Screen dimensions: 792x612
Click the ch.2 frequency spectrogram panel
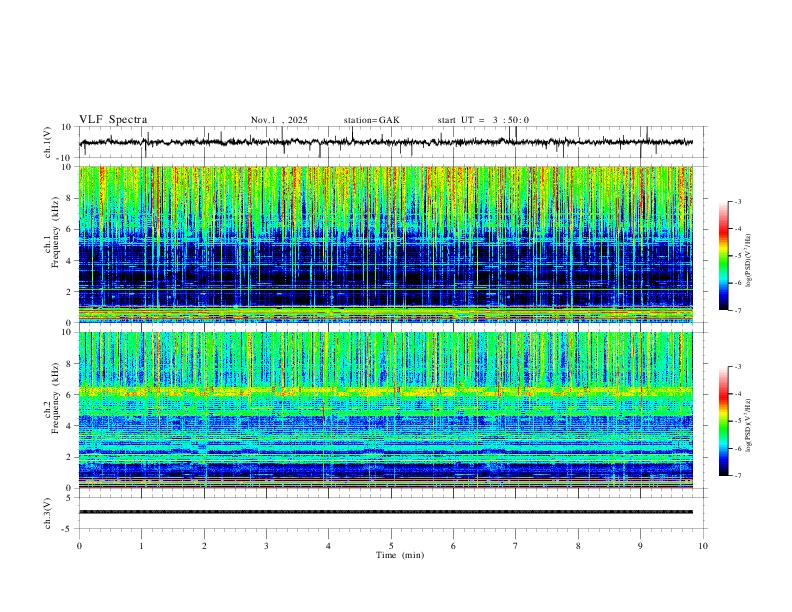(386, 410)
